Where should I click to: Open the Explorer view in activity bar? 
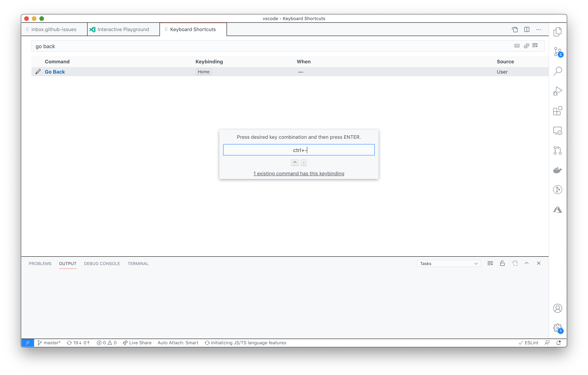[x=557, y=32]
